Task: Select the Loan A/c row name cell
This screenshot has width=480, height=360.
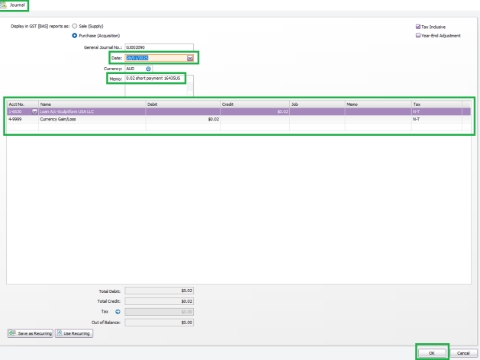Action: click(92, 112)
